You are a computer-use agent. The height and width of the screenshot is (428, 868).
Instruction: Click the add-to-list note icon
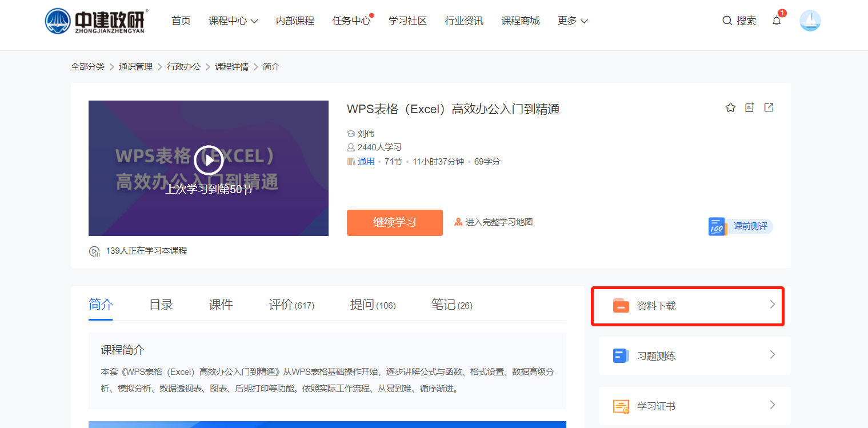click(750, 107)
